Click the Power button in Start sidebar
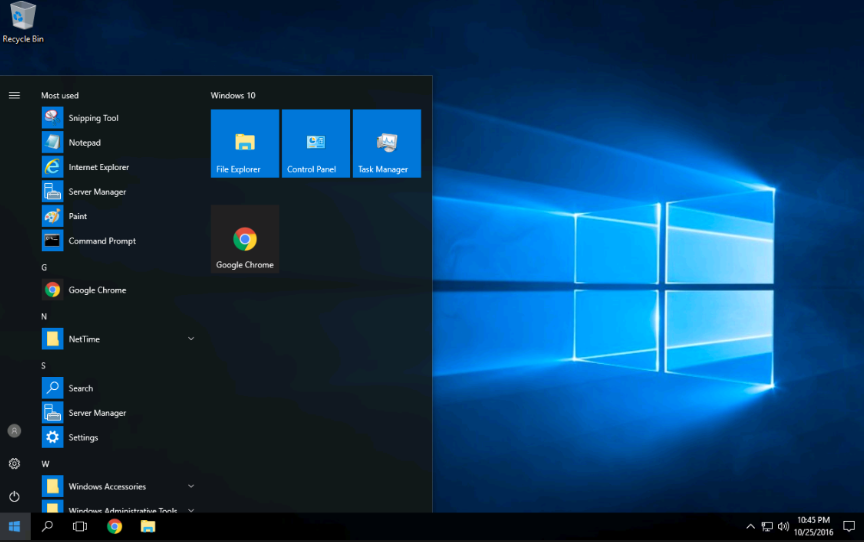Screen dimensions: 864x542 point(14,496)
